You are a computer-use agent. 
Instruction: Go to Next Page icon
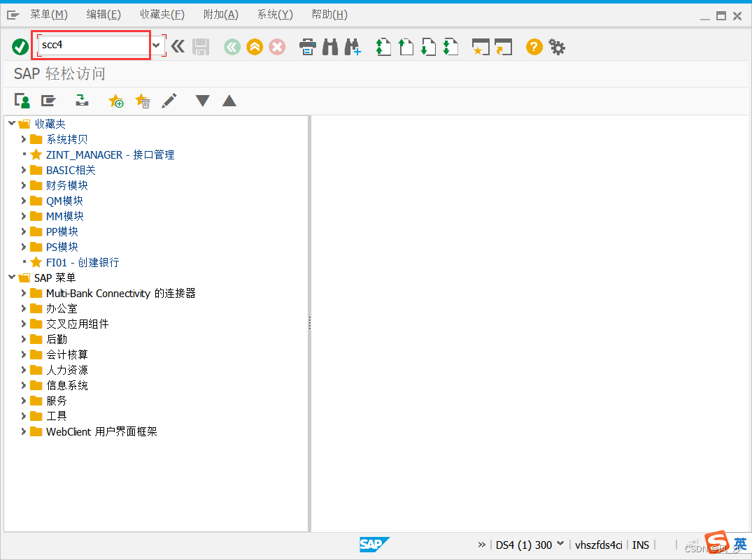click(428, 47)
